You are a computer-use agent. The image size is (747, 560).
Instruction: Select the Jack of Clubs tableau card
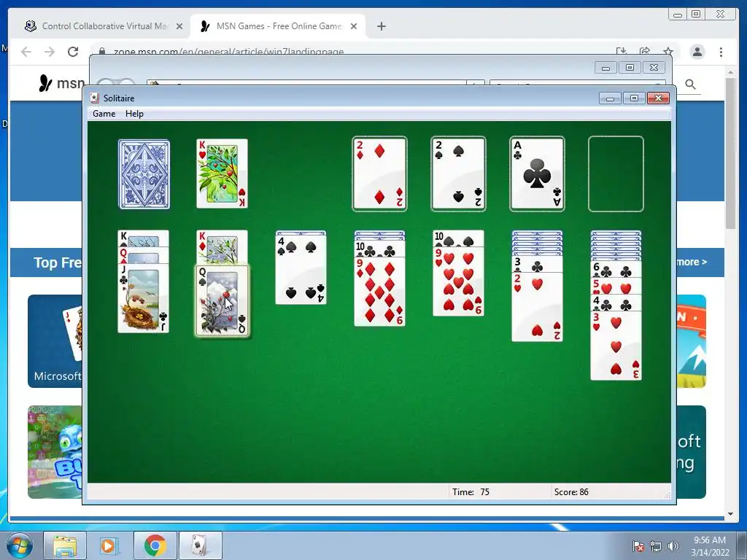point(144,298)
